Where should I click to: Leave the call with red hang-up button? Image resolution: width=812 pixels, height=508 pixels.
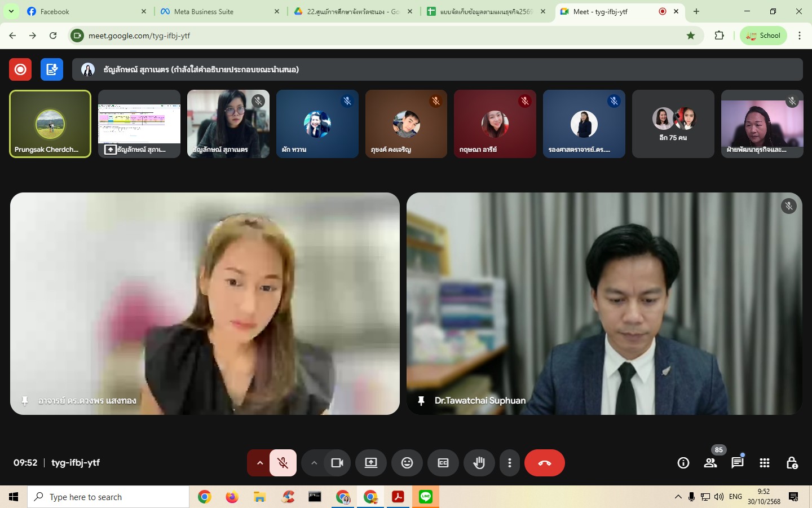(545, 463)
